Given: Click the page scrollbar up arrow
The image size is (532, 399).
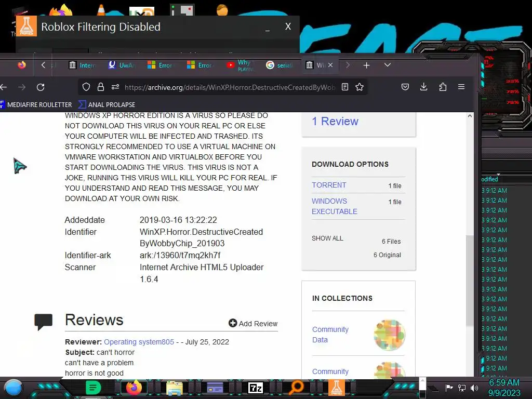Looking at the screenshot, I should coord(470,116).
